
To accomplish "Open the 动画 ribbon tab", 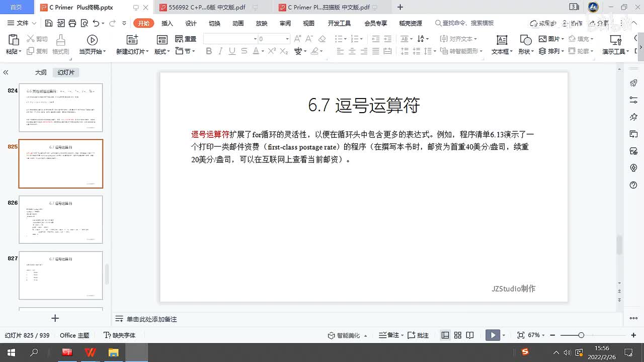I will point(238,23).
